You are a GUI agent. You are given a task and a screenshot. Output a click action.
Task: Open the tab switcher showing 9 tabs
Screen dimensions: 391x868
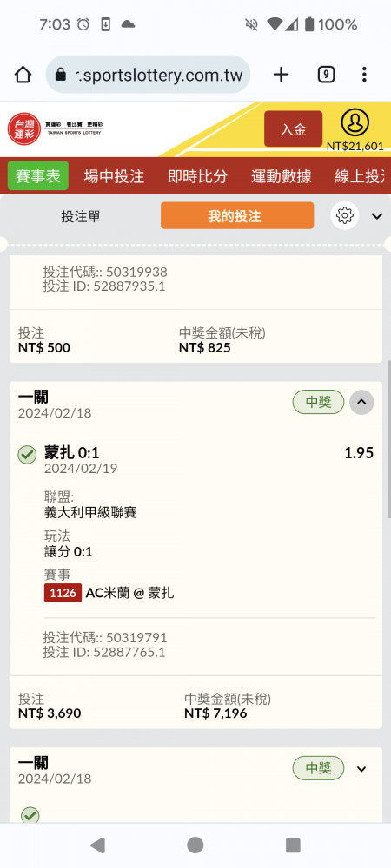[x=326, y=74]
